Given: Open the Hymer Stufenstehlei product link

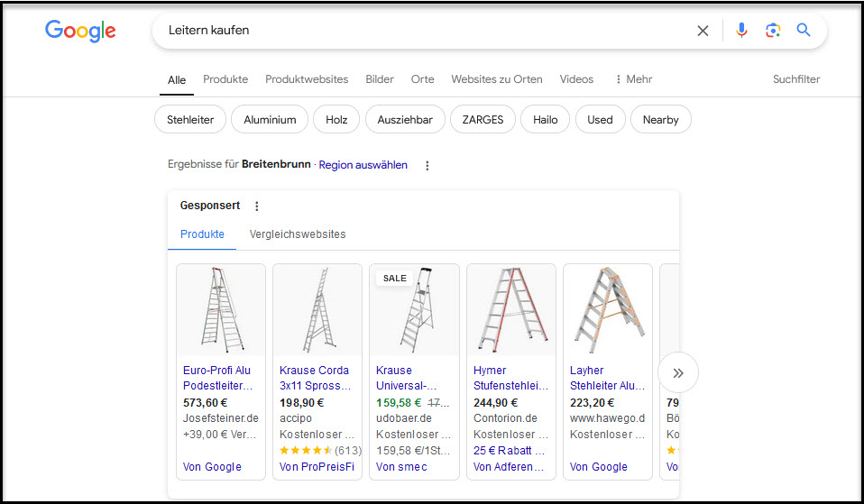Looking at the screenshot, I should [510, 378].
